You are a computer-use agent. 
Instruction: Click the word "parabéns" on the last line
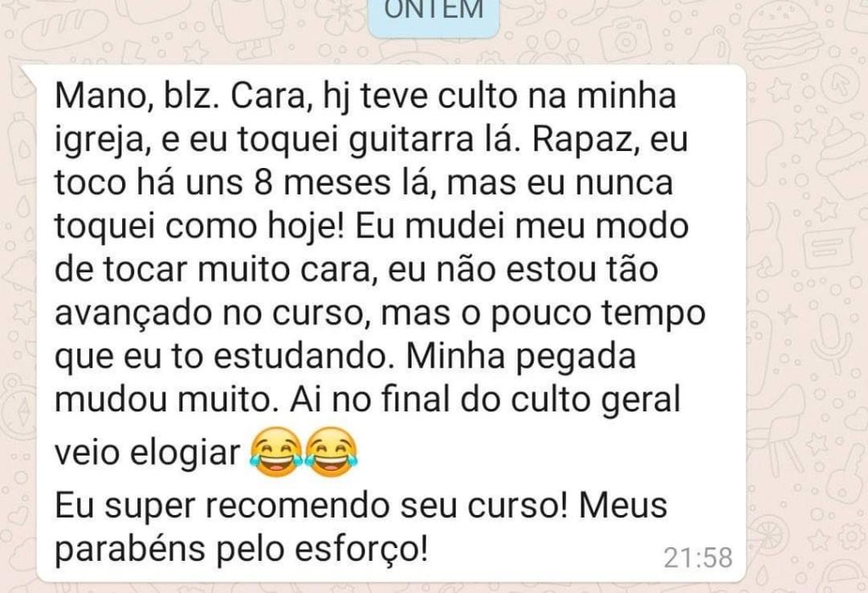click(x=131, y=551)
